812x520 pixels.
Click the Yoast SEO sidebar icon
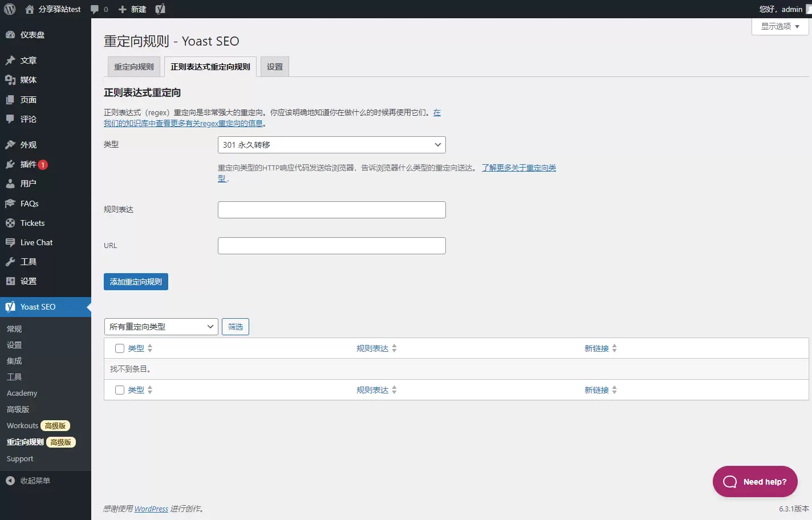(10, 307)
